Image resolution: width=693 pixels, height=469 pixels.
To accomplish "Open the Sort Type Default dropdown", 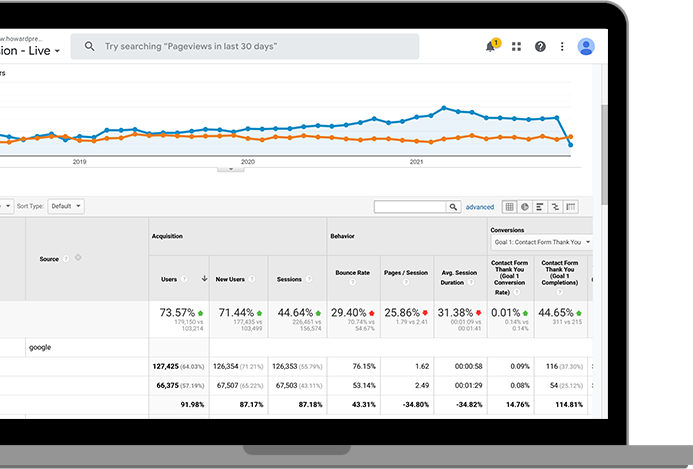I will click(x=65, y=206).
